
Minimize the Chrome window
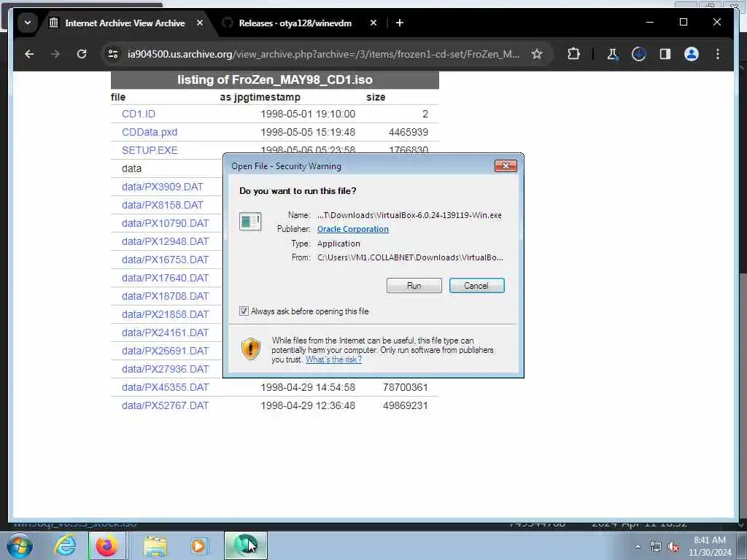(x=650, y=23)
